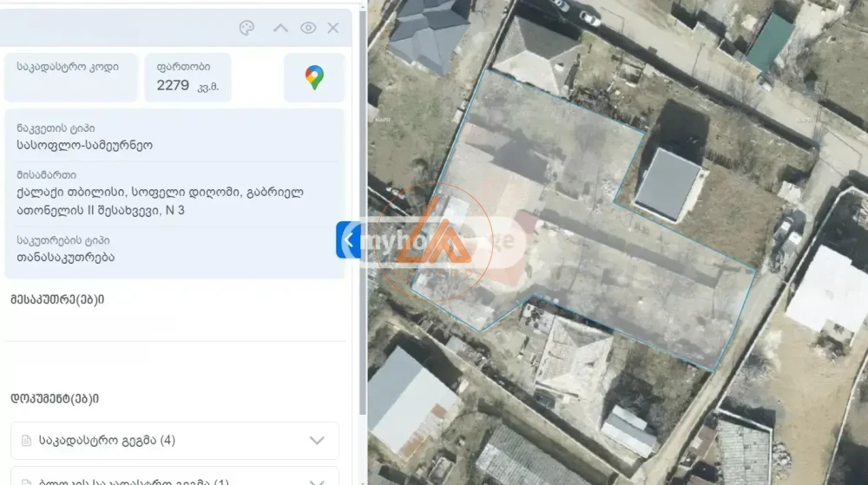
Task: Click the panel's vertical scrollbar
Action: pyautogui.click(x=362, y=217)
